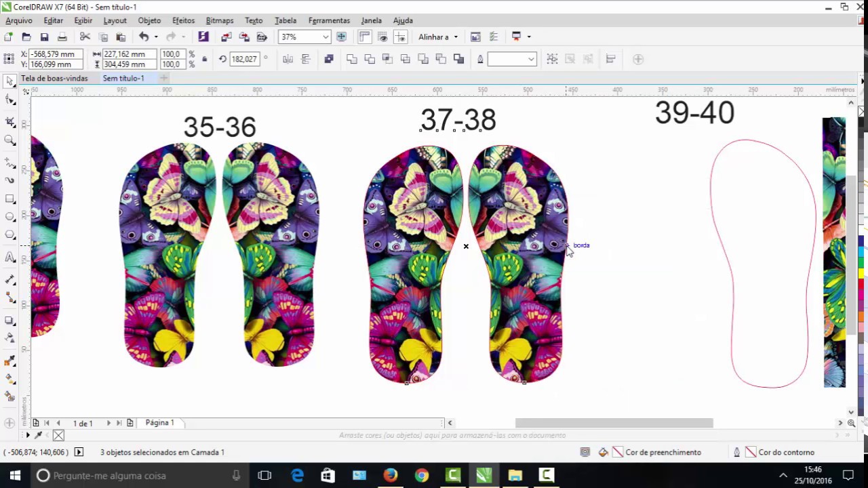Image resolution: width=868 pixels, height=488 pixels.
Task: Select the Página 1 page tab
Action: point(160,423)
